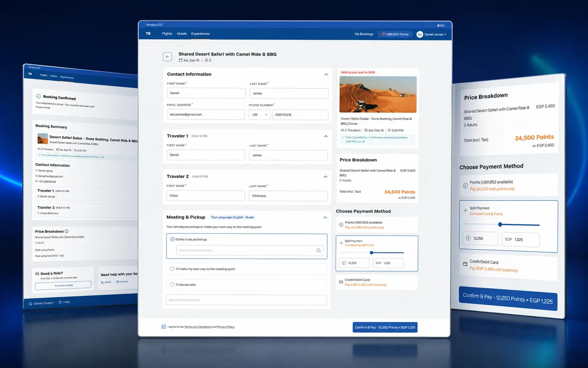The image size is (588, 368).
Task: Click Call Us link in left window
Action: (106, 282)
